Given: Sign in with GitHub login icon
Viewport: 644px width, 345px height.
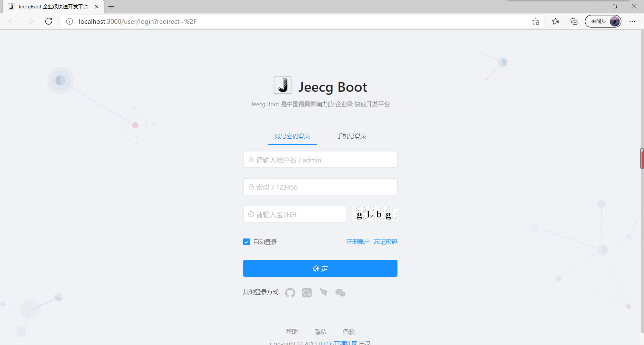Looking at the screenshot, I should tap(290, 292).
